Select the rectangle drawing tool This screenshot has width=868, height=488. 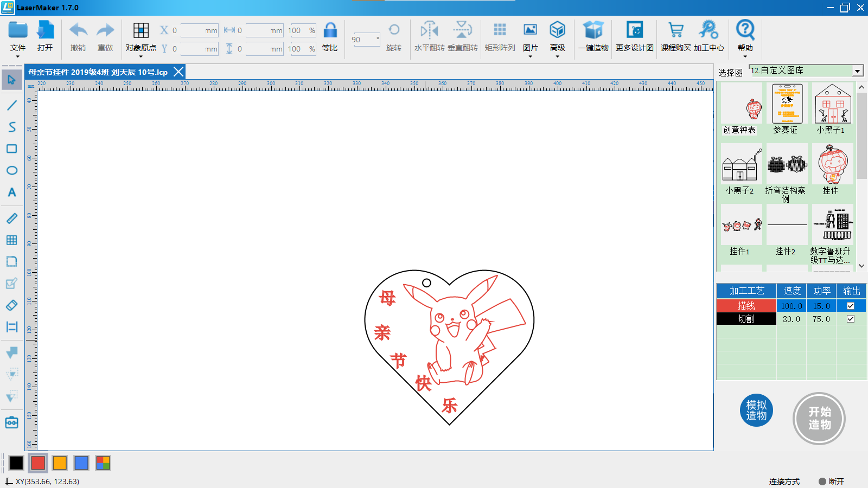click(11, 149)
